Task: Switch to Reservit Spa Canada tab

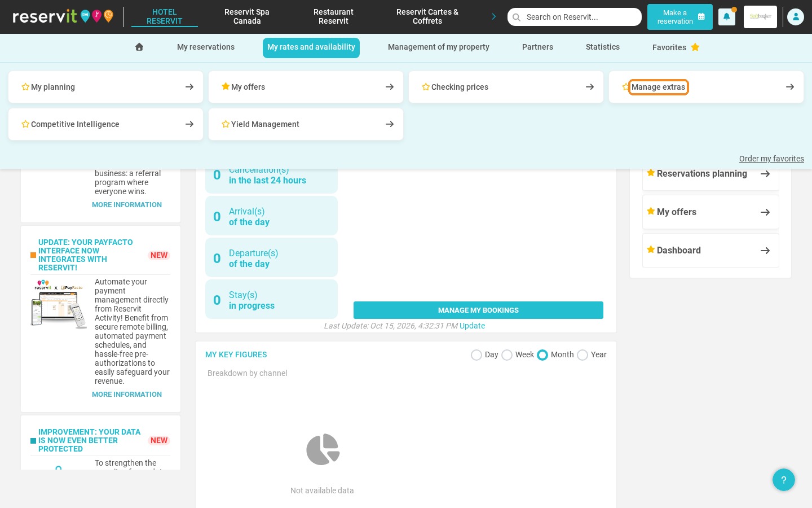Action: tap(247, 16)
